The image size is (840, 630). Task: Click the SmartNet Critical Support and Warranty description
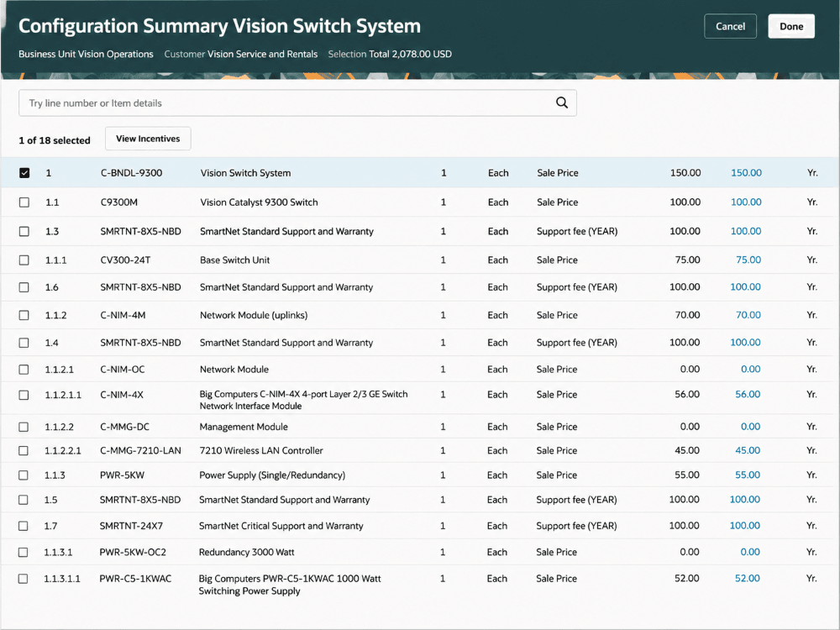[281, 526]
